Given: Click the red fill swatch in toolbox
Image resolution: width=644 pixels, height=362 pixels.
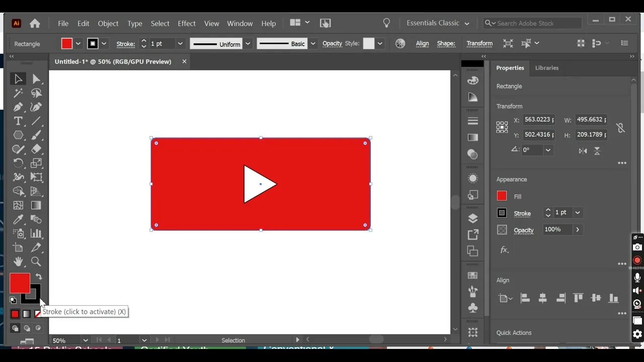Looking at the screenshot, I should tap(20, 283).
